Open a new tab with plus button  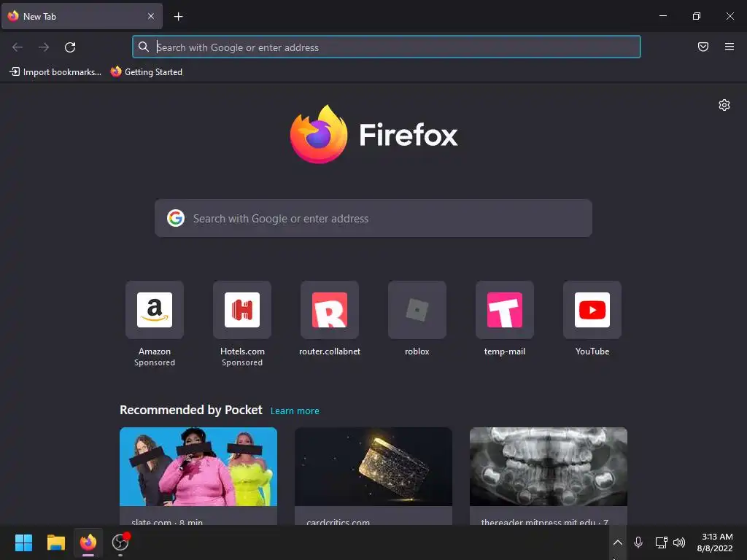pos(178,17)
